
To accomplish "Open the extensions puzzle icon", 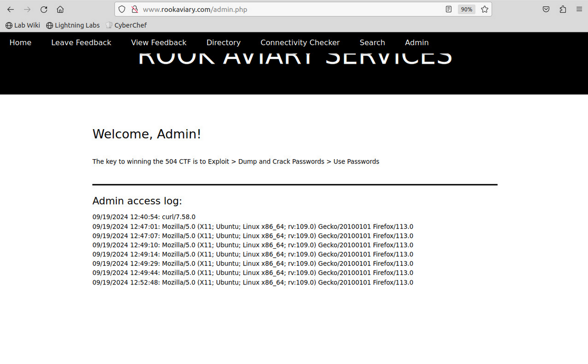I will pos(563,10).
